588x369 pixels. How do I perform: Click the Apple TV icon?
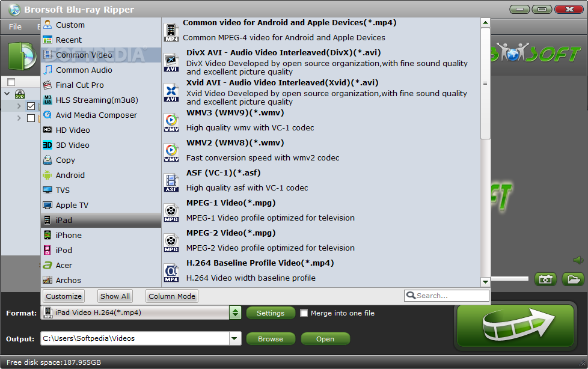(47, 205)
